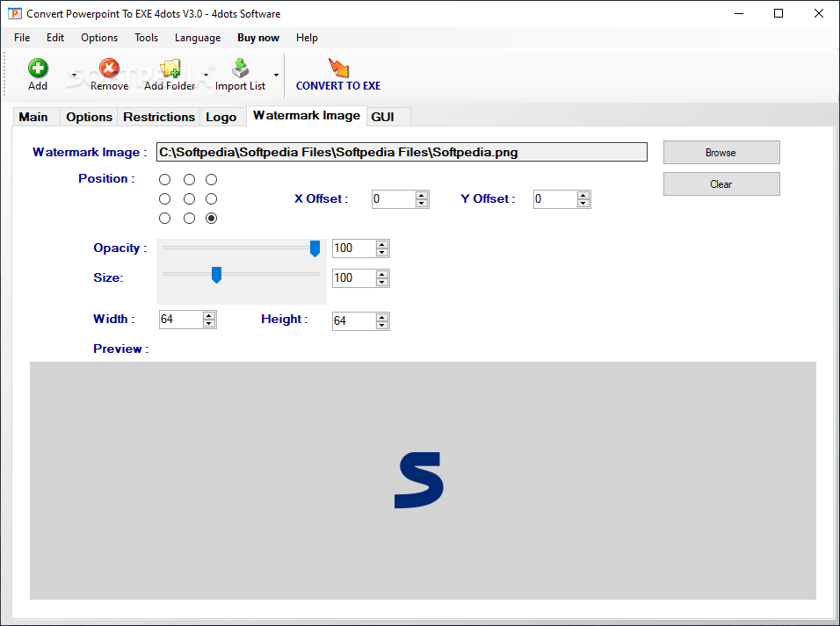This screenshot has height=626, width=840.
Task: Decrease Opacity value with down arrow
Action: (x=382, y=252)
